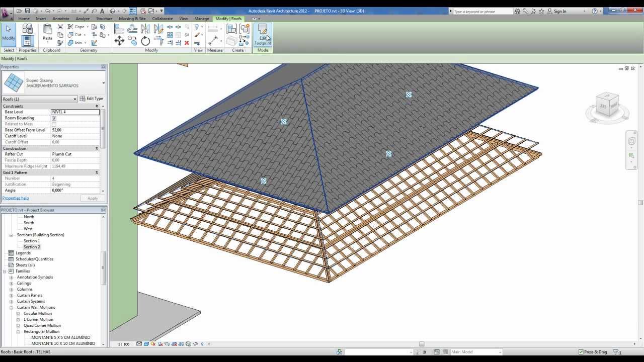Click the Match Type paintbrush in Clipboard
Image resolution: width=644 pixels, height=362 pixels.
tap(60, 43)
